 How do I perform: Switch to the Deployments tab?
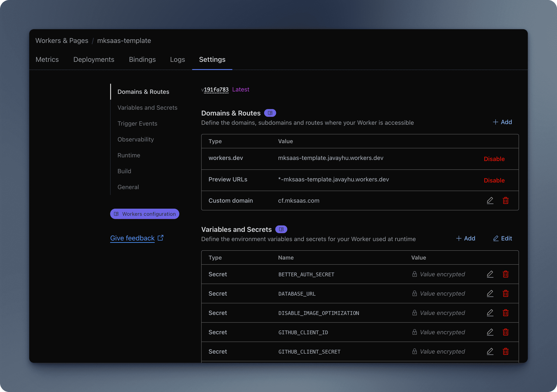click(x=94, y=59)
